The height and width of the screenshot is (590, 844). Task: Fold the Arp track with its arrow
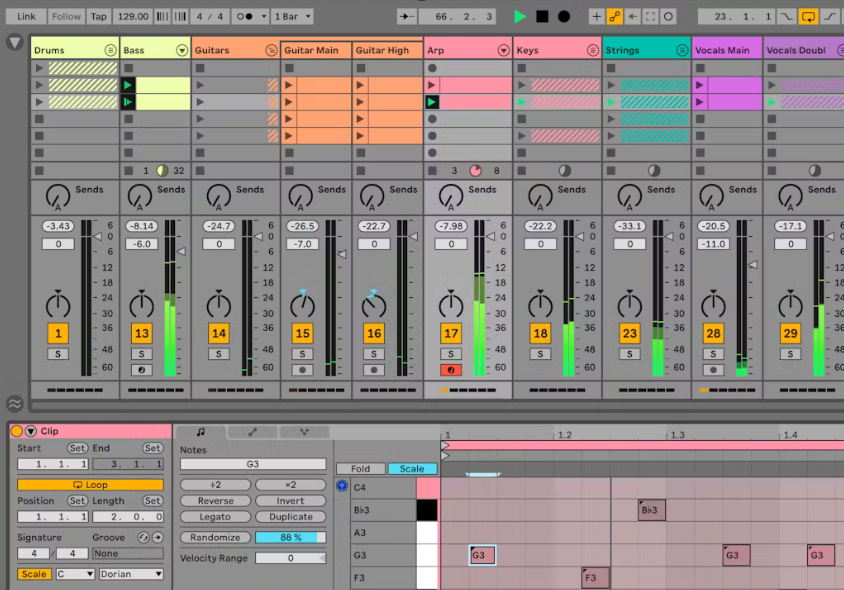point(503,51)
